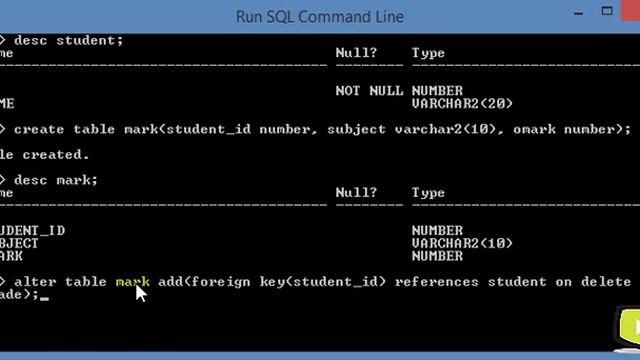This screenshot has height=360, width=640.
Task: Click the 'subject varchar2(10)' column definition
Action: point(411,129)
